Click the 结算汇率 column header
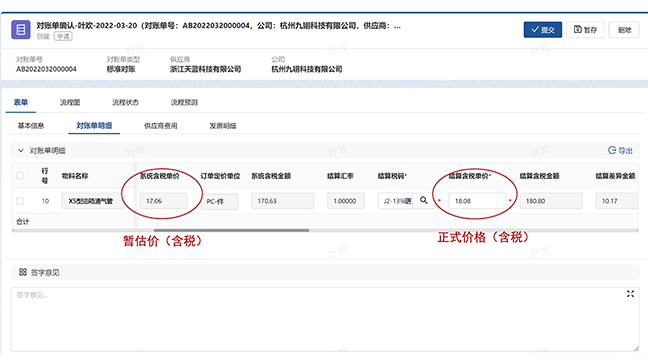The height and width of the screenshot is (364, 648). [340, 176]
